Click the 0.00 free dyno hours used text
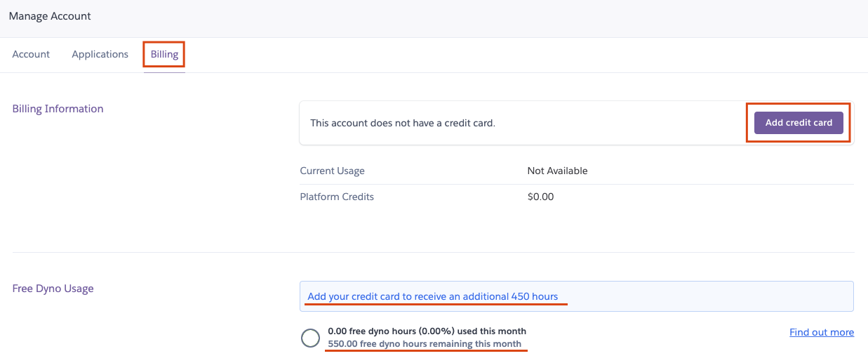Viewport: 868px width, 363px height. (x=427, y=331)
